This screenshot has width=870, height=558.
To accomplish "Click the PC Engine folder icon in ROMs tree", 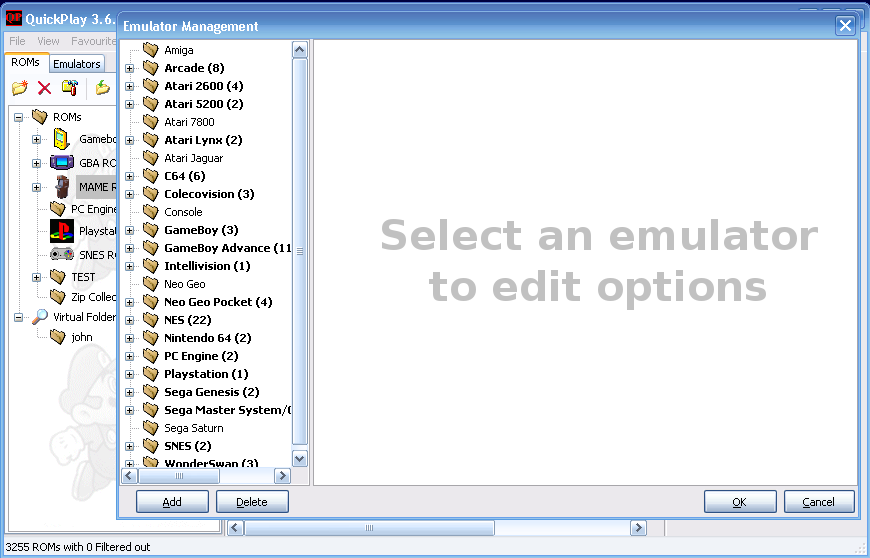I will tap(58, 209).
